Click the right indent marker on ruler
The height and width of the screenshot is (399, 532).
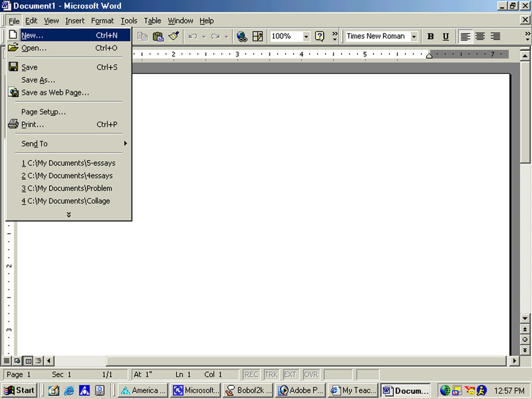429,56
